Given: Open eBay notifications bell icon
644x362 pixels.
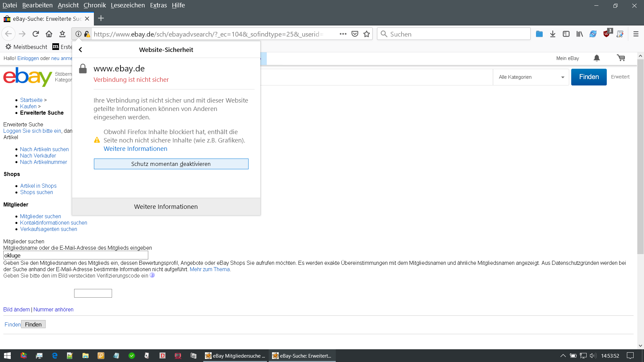Looking at the screenshot, I should [597, 58].
